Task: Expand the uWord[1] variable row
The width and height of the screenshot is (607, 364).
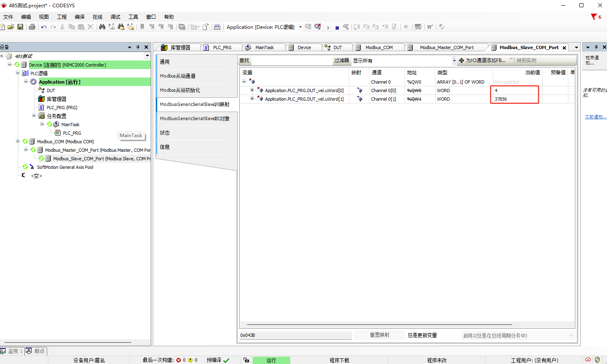Action: tap(252, 99)
